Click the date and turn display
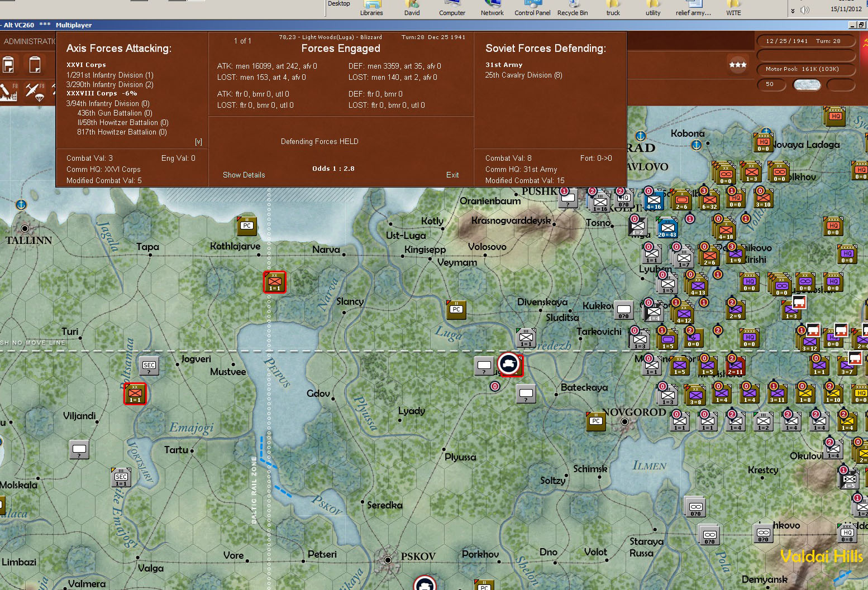The height and width of the screenshot is (590, 868). (806, 41)
